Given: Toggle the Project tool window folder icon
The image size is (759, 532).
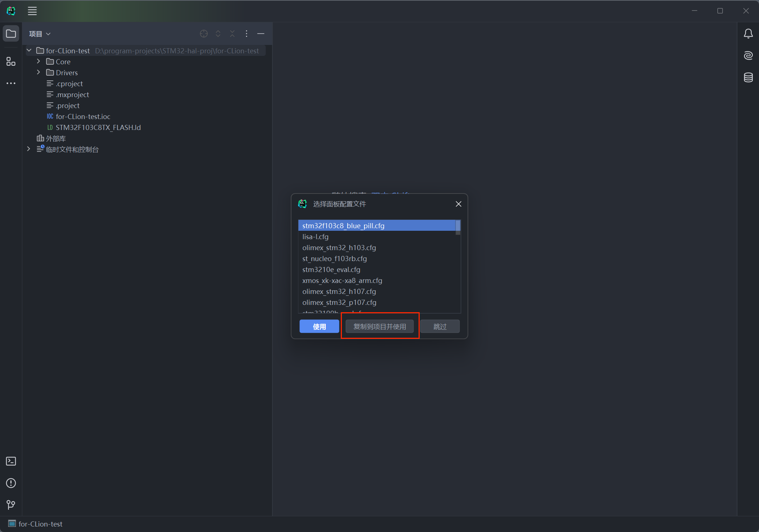Looking at the screenshot, I should 11,34.
